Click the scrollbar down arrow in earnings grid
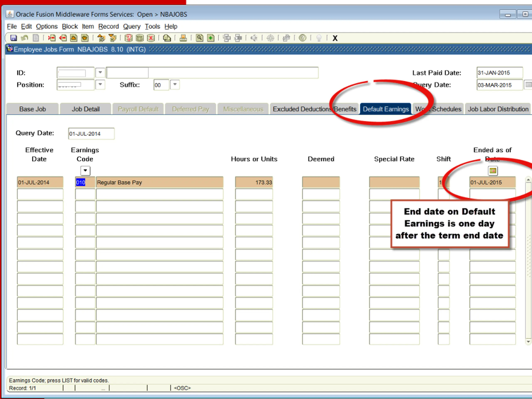 point(528,341)
